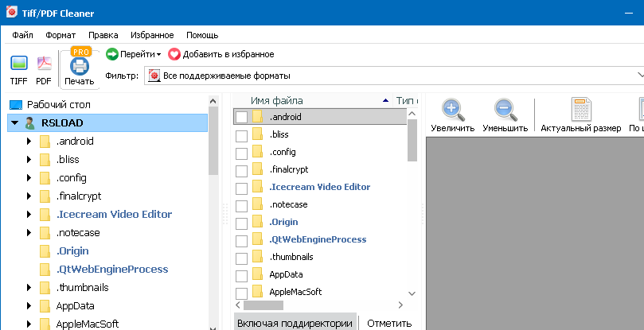The image size is (644, 330).
Task: Zoom in with Увеличить magnifier
Action: [452, 109]
